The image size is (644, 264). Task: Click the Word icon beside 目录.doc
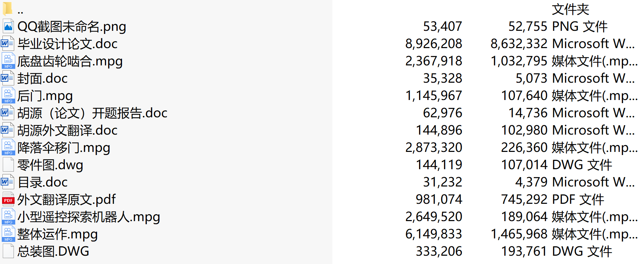coord(8,182)
